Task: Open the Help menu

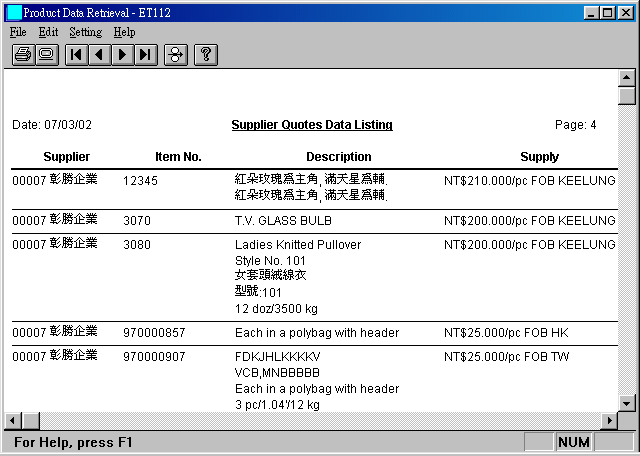Action: click(x=124, y=32)
